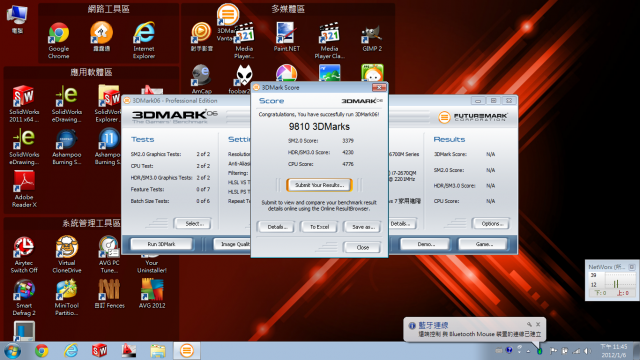
Task: Open Internet Explorer from taskbar
Action: [x=71, y=351]
